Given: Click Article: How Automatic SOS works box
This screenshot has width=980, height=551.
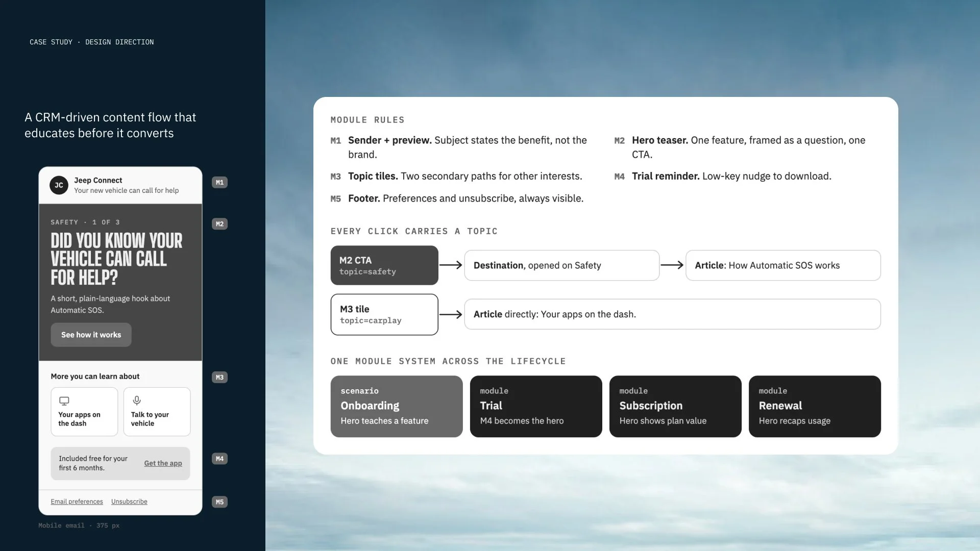Looking at the screenshot, I should point(783,265).
